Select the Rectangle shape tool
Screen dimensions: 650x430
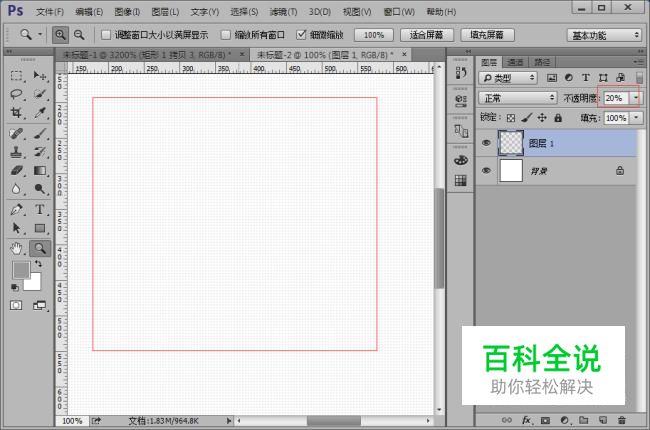click(x=40, y=228)
